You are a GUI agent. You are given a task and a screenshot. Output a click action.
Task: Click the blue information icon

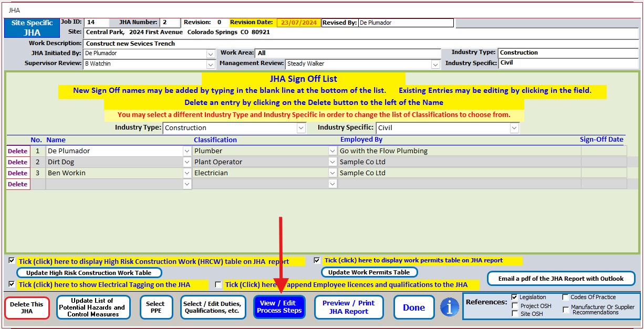coord(449,307)
